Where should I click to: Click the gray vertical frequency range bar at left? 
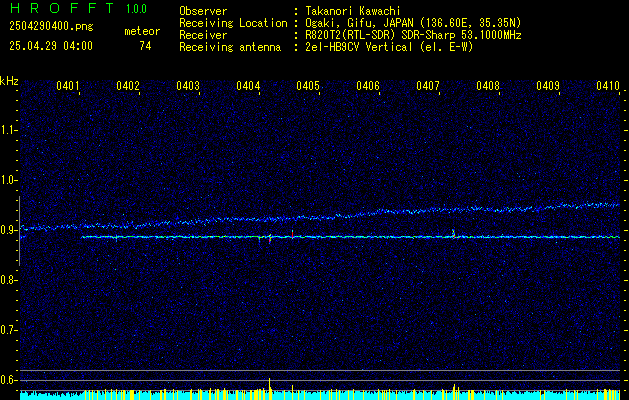point(19,231)
